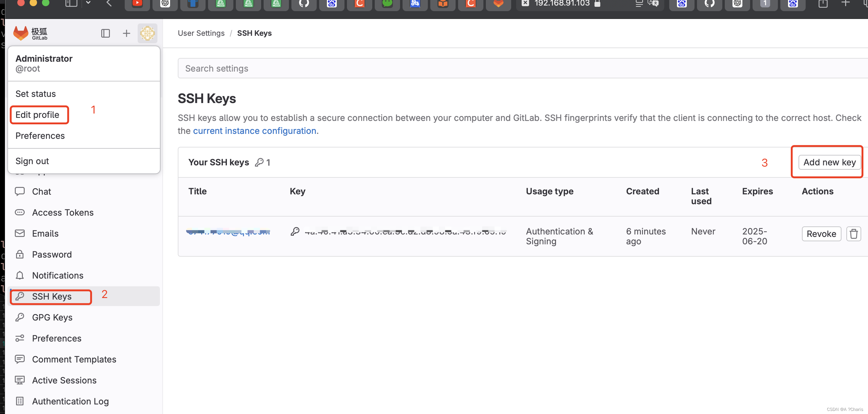Expand the chevron beside the sidebar toggle
868x414 pixels.
pyautogui.click(x=88, y=3)
